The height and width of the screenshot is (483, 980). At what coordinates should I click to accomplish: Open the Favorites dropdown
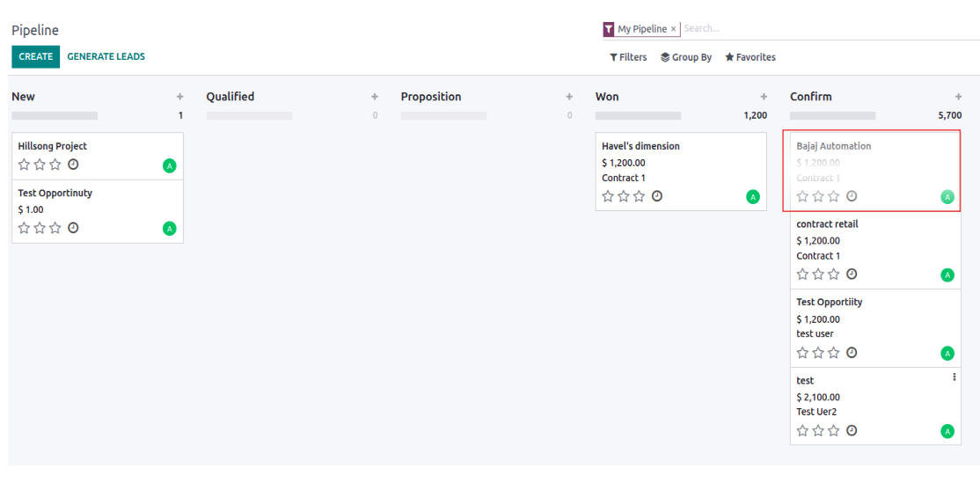pyautogui.click(x=750, y=57)
